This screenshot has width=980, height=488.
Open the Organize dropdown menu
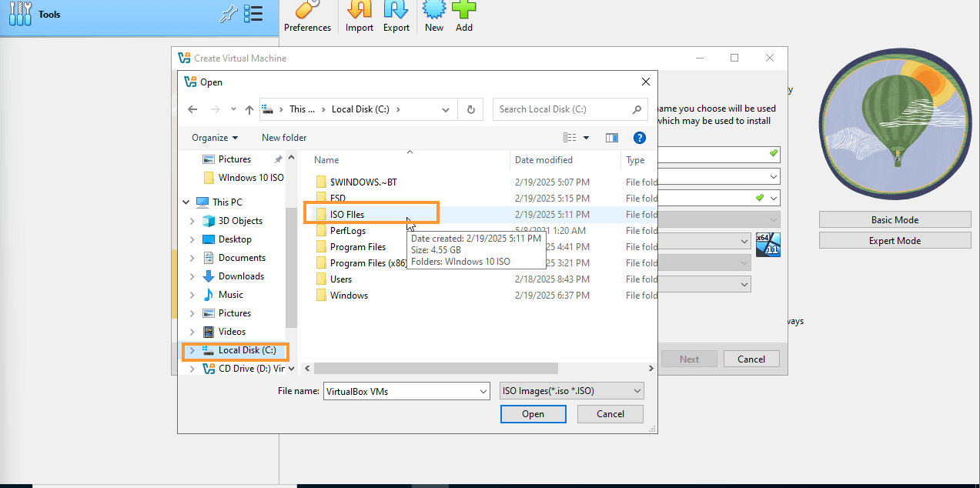coord(215,138)
